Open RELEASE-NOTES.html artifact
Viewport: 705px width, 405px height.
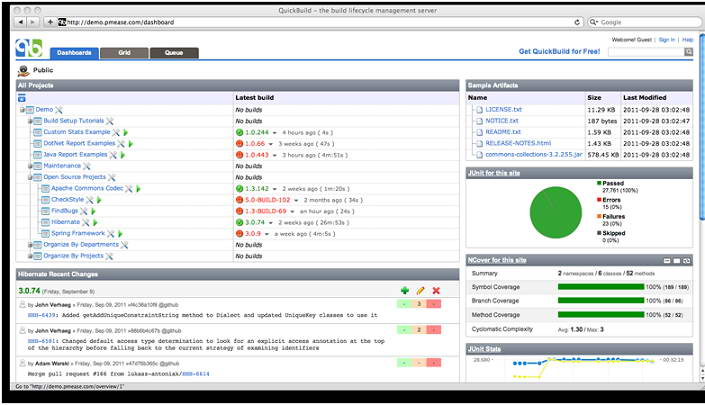pyautogui.click(x=518, y=143)
